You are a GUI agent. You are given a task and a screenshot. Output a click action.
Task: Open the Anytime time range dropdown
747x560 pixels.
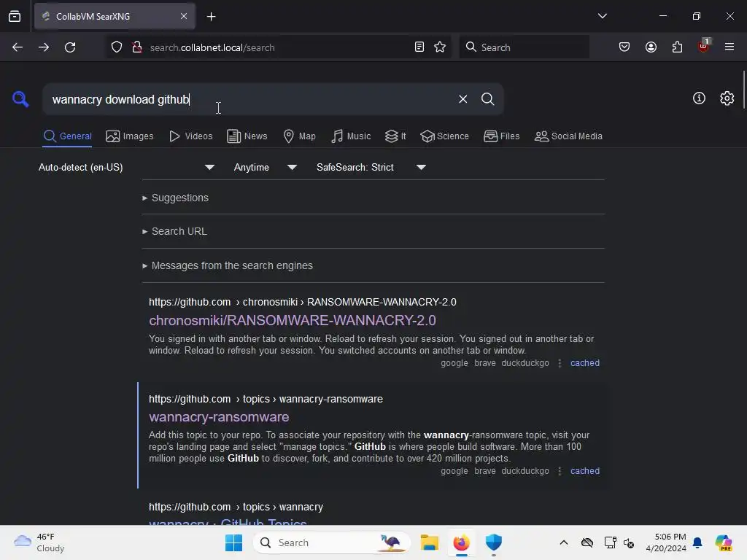tap(266, 167)
